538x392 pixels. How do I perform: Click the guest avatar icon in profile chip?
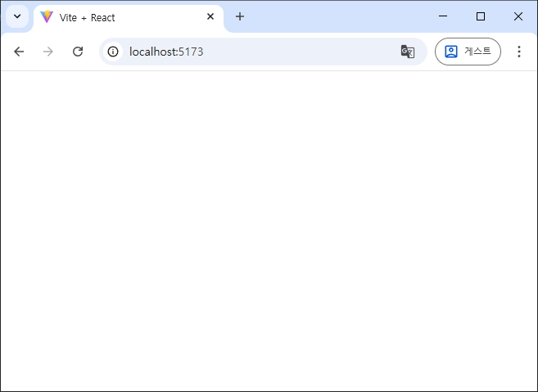point(451,52)
